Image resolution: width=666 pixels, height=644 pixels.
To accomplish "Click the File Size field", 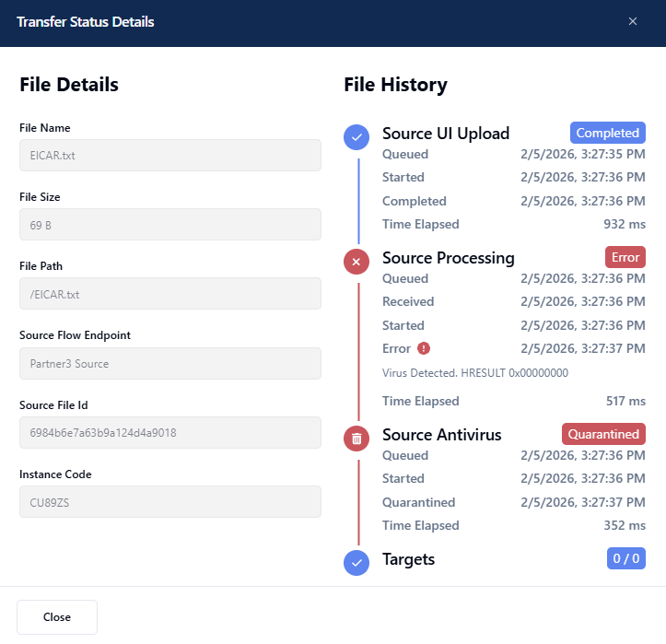I will [x=169, y=225].
